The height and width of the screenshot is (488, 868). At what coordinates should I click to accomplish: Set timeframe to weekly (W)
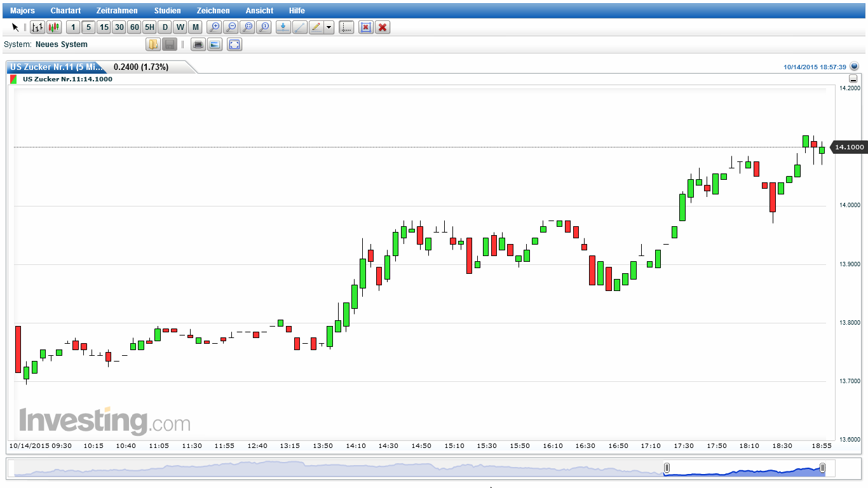pos(180,27)
